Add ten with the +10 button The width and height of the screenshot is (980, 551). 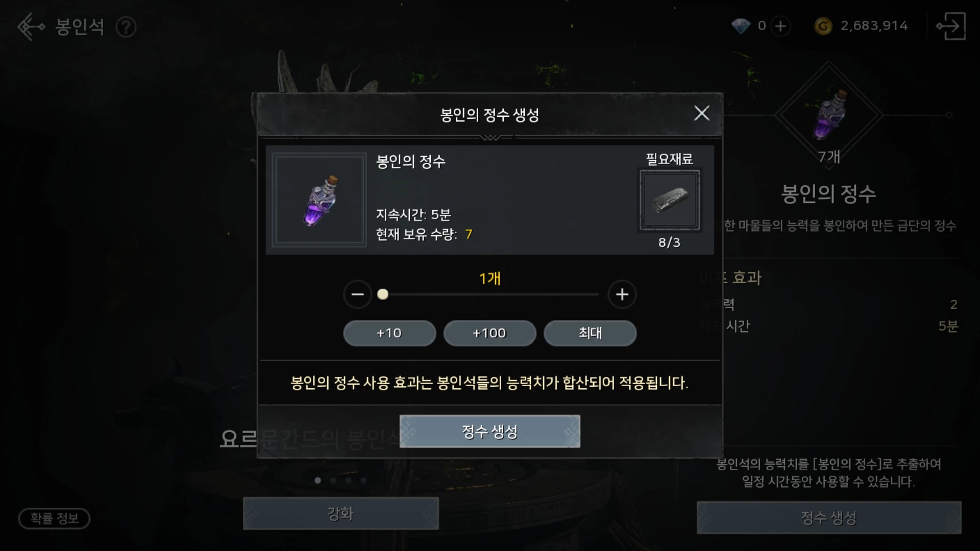[x=389, y=333]
